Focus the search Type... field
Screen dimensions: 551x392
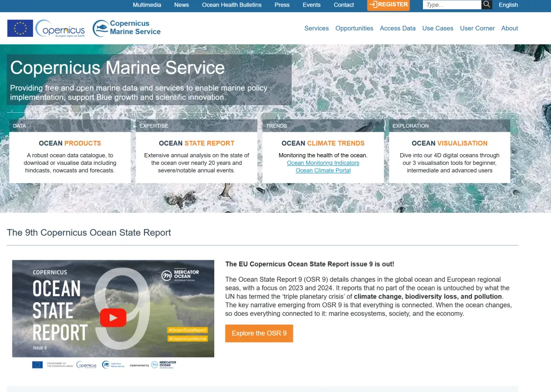(x=452, y=5)
